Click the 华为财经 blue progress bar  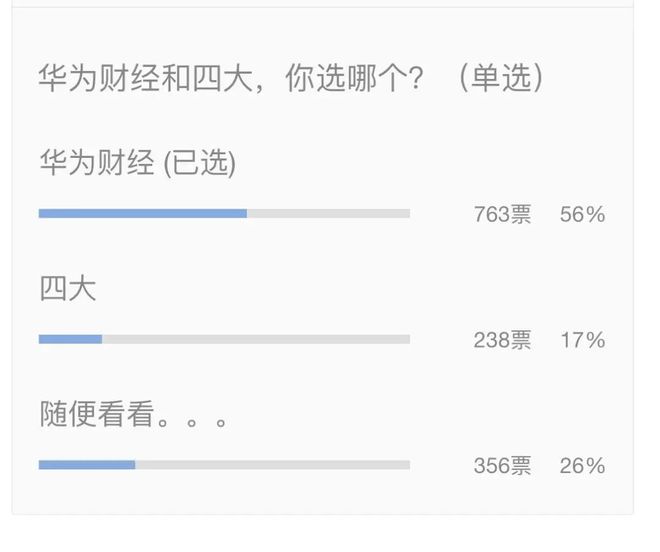coord(143,213)
